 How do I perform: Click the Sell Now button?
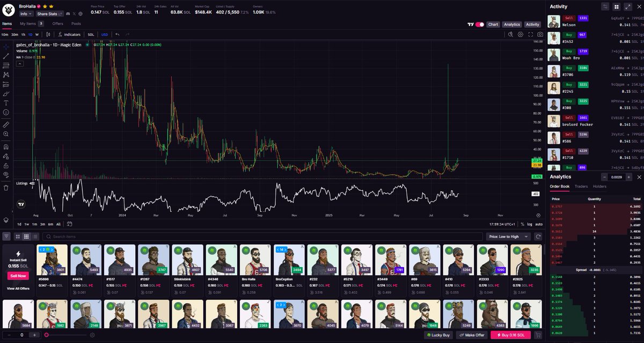point(18,275)
